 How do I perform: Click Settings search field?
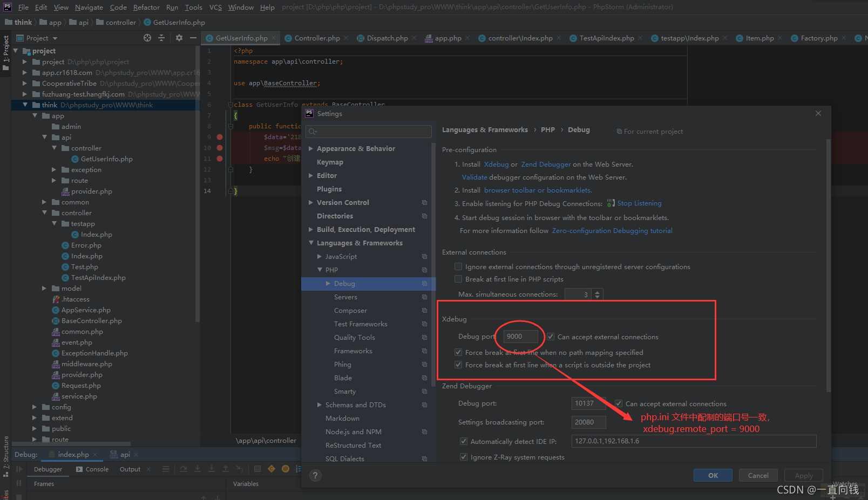click(x=369, y=131)
